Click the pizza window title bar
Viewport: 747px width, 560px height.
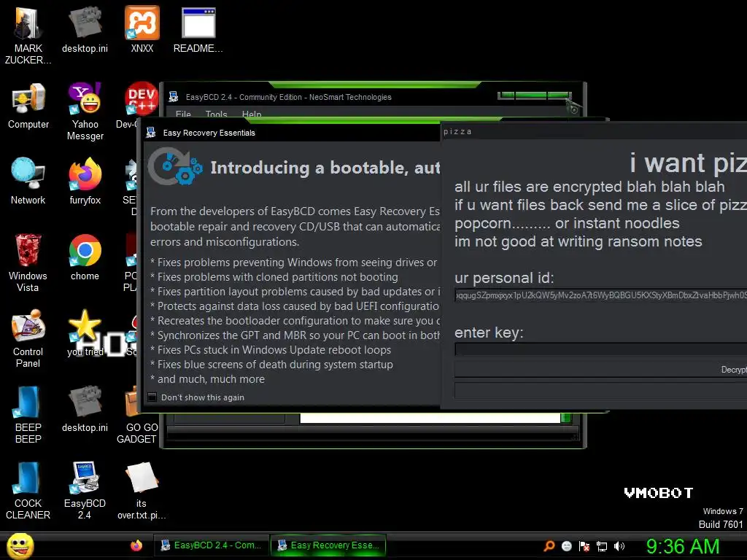(594, 131)
